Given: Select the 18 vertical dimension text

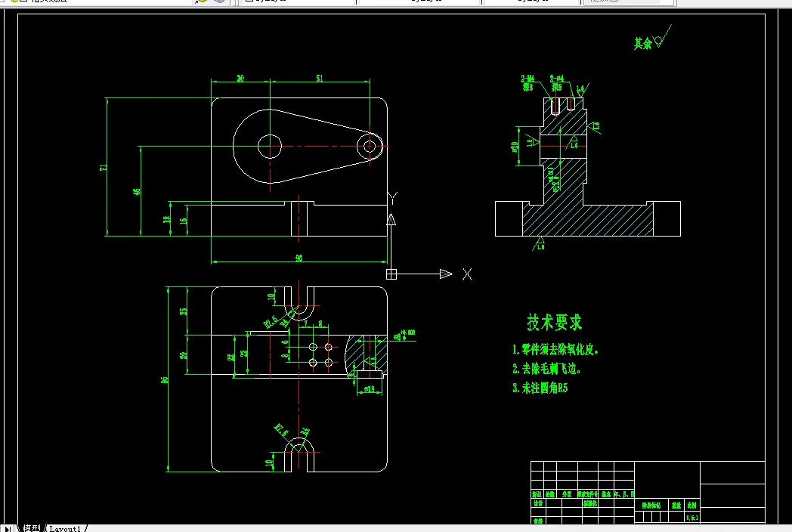Looking at the screenshot, I should pos(167,220).
